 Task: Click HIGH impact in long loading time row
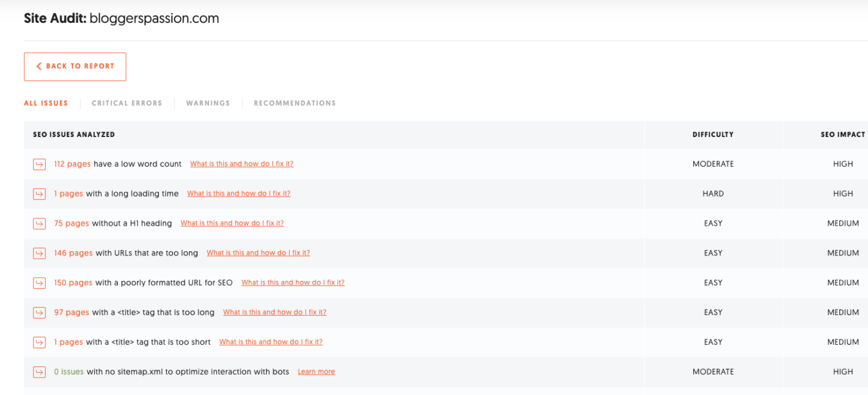pos(843,193)
